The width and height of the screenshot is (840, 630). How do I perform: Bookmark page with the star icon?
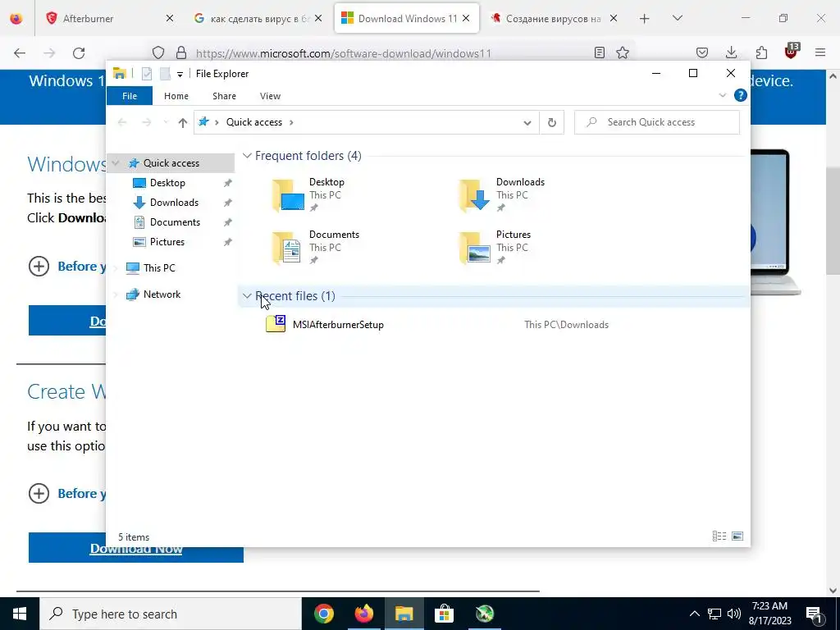click(x=622, y=52)
